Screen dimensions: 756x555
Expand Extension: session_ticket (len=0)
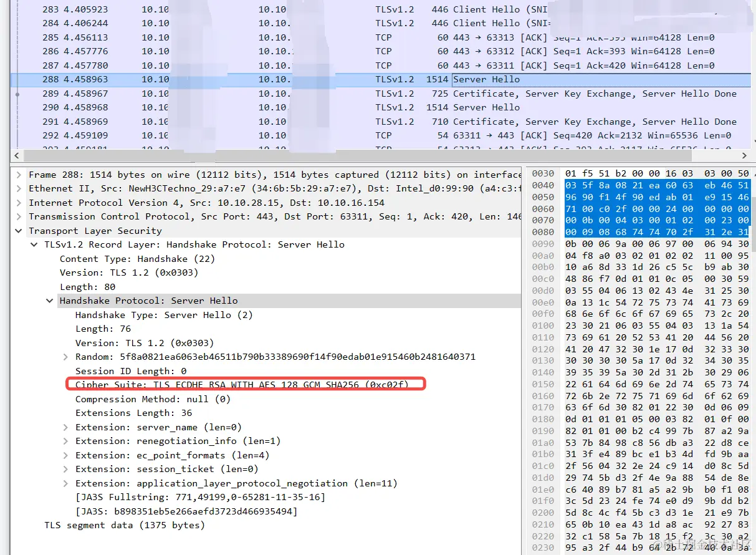pos(65,469)
